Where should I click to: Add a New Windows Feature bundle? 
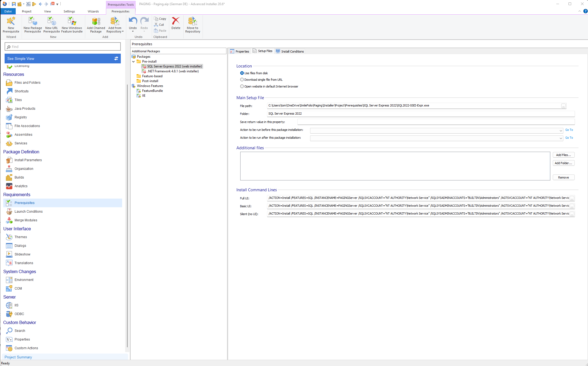pyautogui.click(x=72, y=25)
